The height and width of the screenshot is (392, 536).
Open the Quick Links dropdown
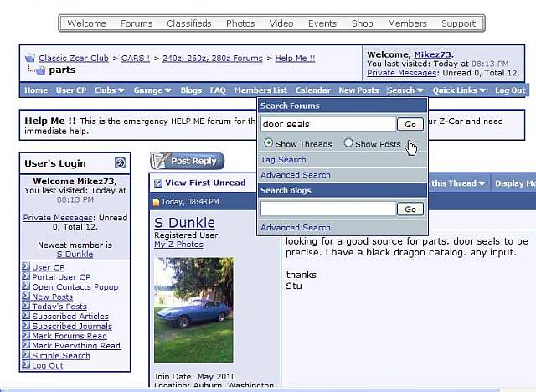(459, 90)
